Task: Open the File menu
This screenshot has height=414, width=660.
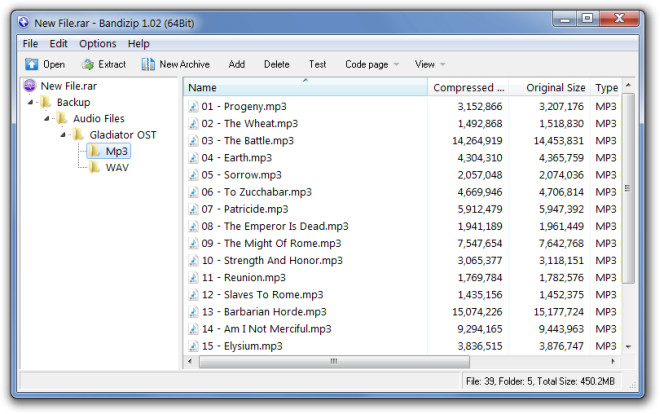Action: pyautogui.click(x=30, y=44)
